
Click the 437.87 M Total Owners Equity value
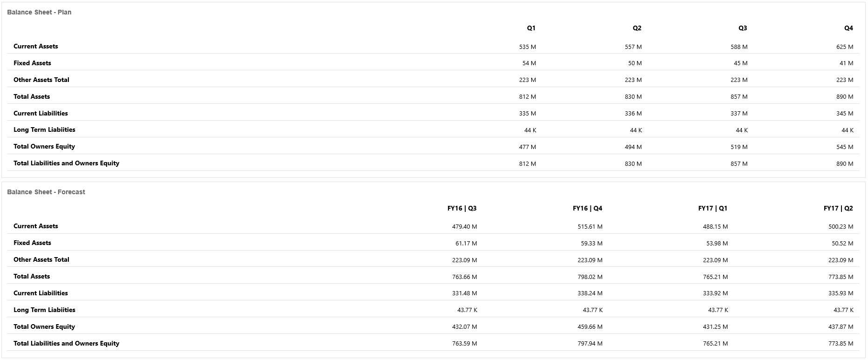841,327
